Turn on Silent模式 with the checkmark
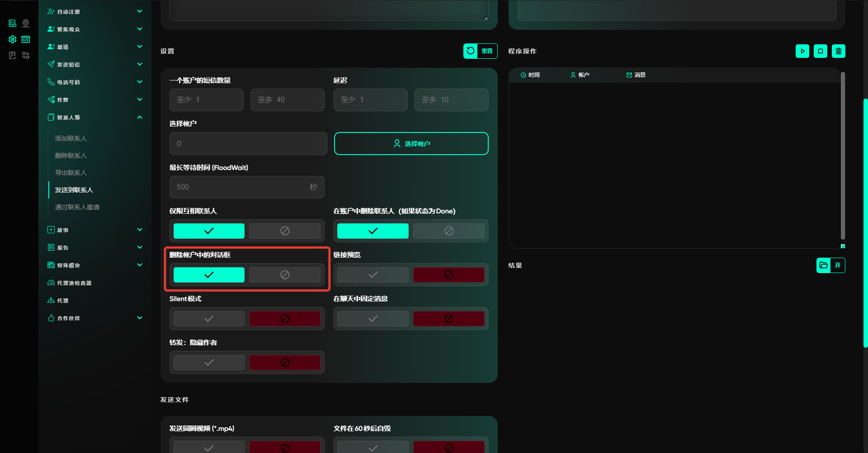Image resolution: width=868 pixels, height=453 pixels. tap(209, 319)
